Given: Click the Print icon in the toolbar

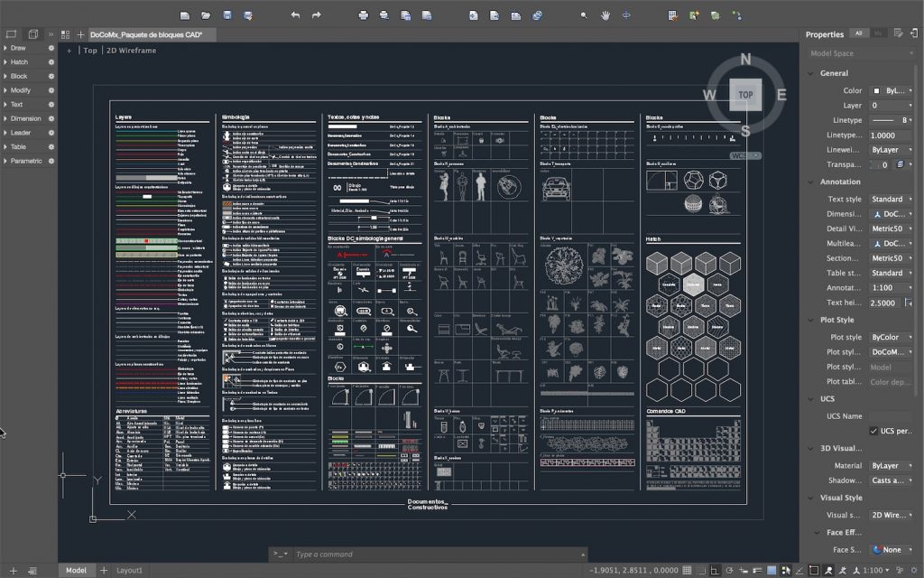Looking at the screenshot, I should pos(364,14).
